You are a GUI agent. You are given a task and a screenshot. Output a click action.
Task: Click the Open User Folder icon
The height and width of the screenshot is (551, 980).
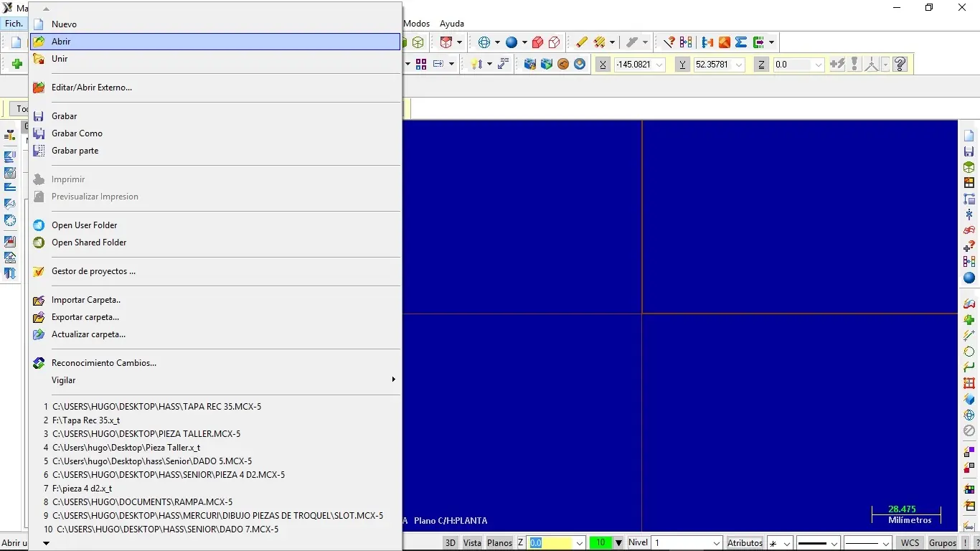tap(39, 225)
